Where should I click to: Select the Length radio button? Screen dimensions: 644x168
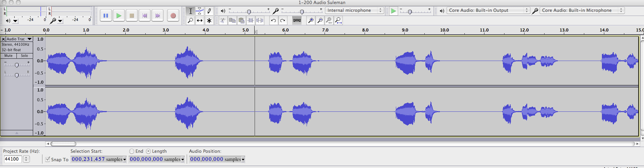pos(148,151)
